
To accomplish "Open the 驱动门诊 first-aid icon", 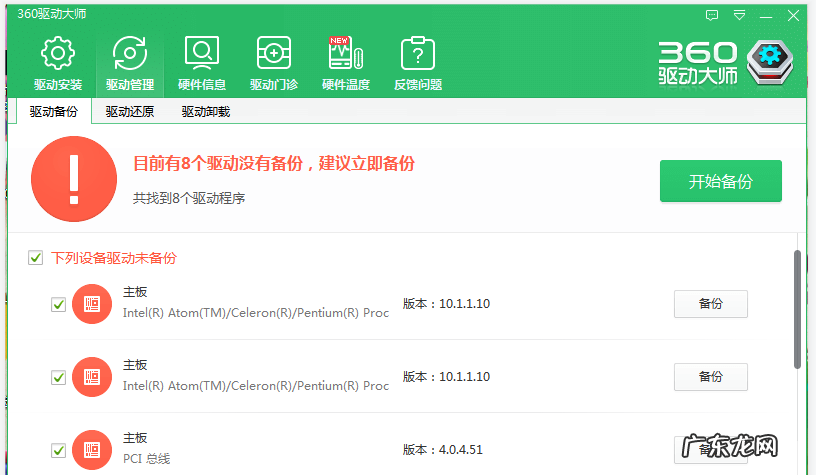I will [x=274, y=53].
